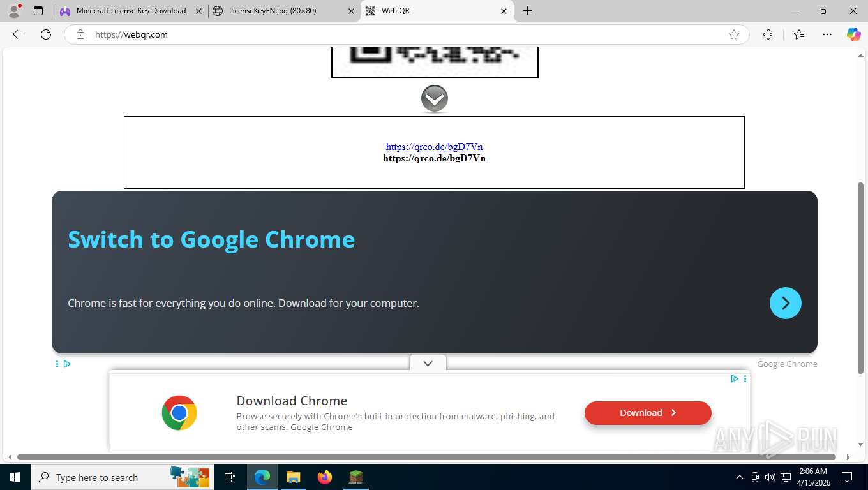The image size is (868, 490).
Task: Open Task View on the taskbar
Action: pos(230,477)
